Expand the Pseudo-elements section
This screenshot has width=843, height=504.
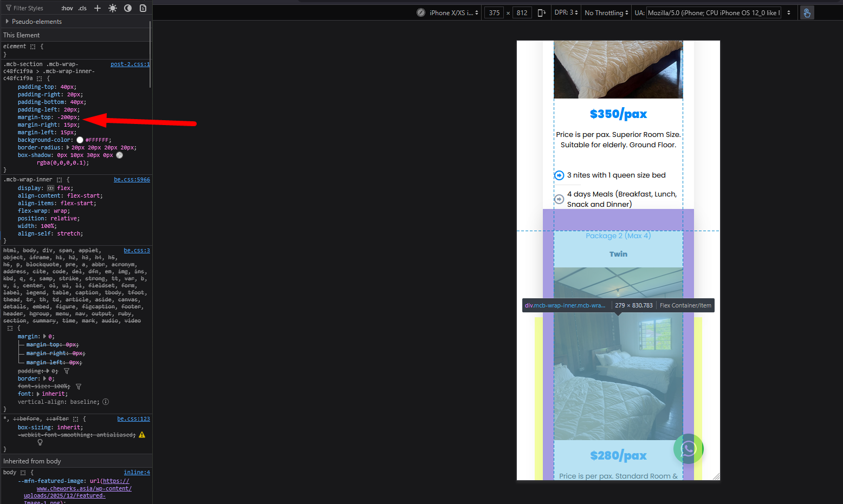pos(7,22)
